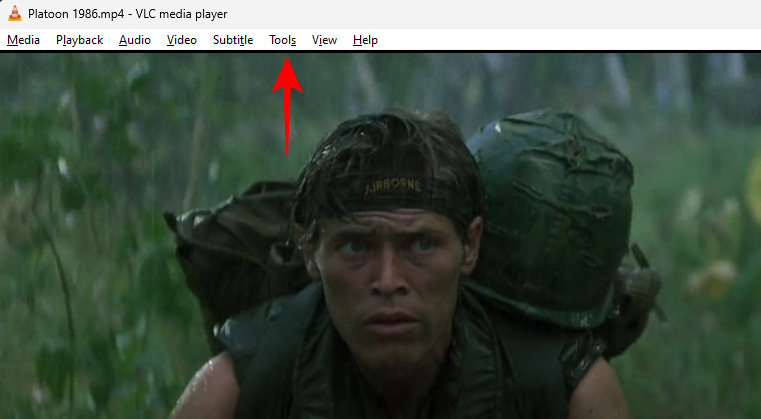The width and height of the screenshot is (761, 419).
Task: Open the Video menu
Action: click(182, 40)
